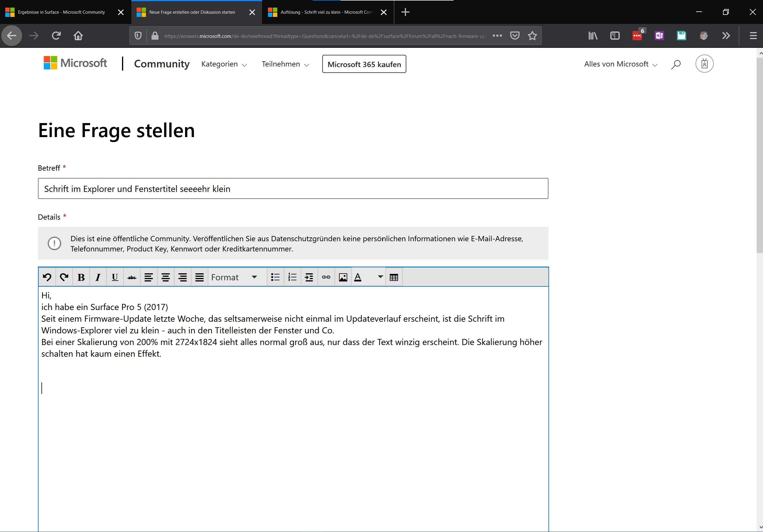Go back to the previous page
The image size is (763, 532).
(12, 36)
